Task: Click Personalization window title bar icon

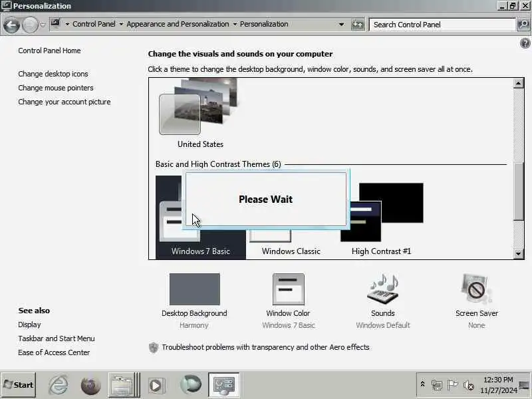Action: click(7, 5)
